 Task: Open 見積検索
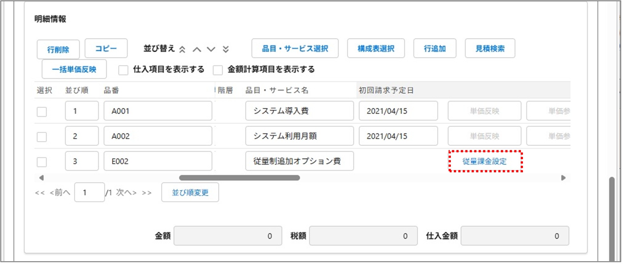click(x=490, y=48)
